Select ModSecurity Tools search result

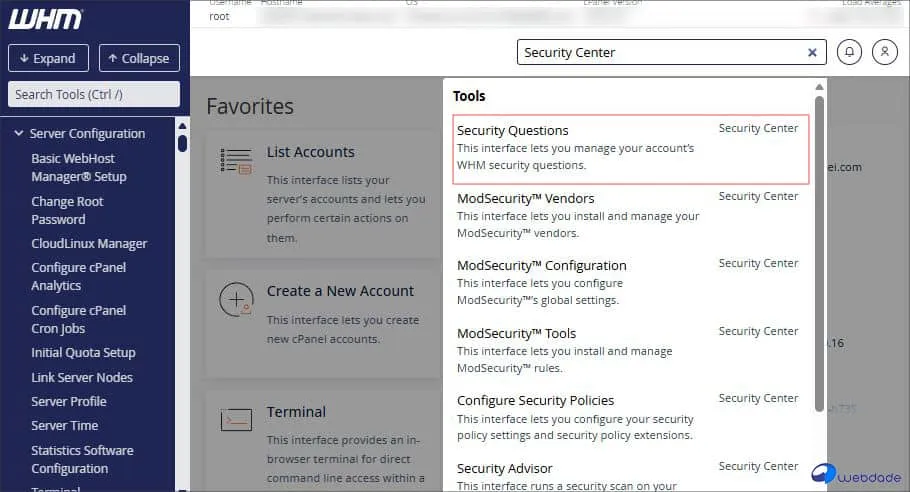(x=631, y=351)
